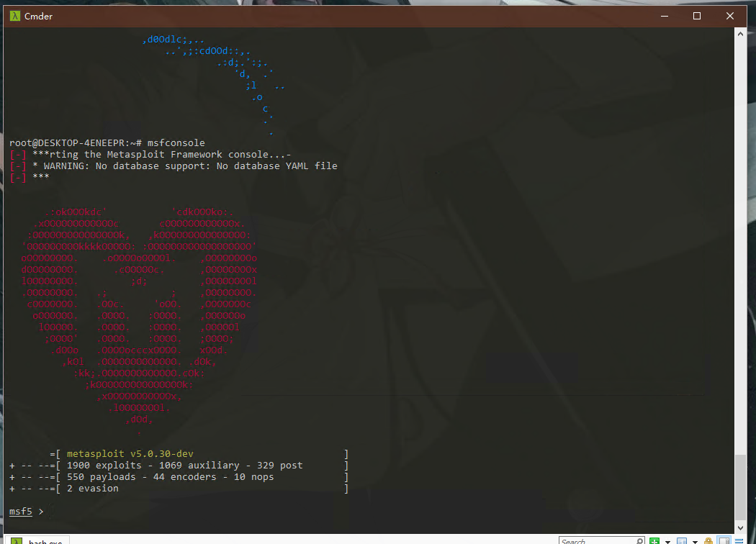Expand the new console dropdown arrow
This screenshot has height=544, width=756.
pos(667,542)
